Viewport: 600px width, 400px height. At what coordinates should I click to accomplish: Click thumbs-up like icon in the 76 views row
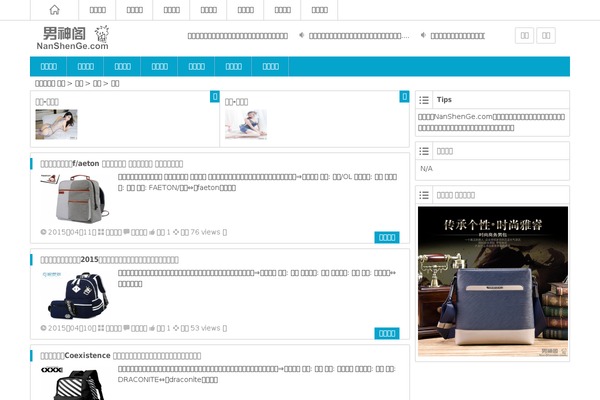[152, 232]
